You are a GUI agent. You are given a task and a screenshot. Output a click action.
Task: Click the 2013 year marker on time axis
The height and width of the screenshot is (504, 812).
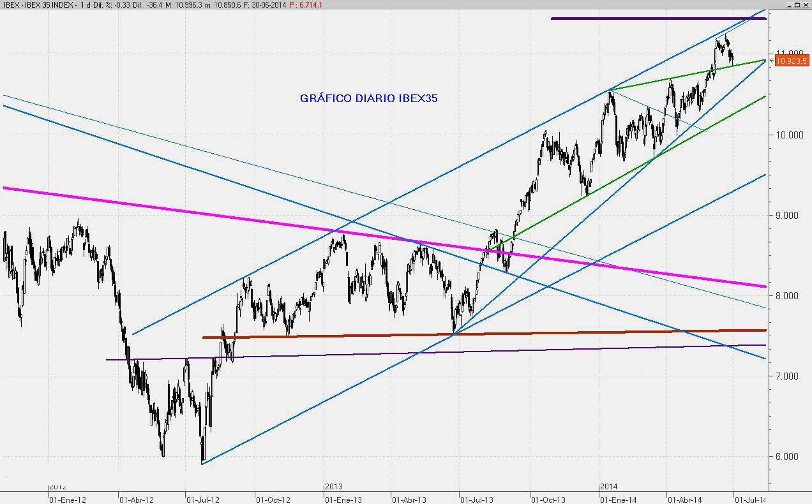point(334,487)
